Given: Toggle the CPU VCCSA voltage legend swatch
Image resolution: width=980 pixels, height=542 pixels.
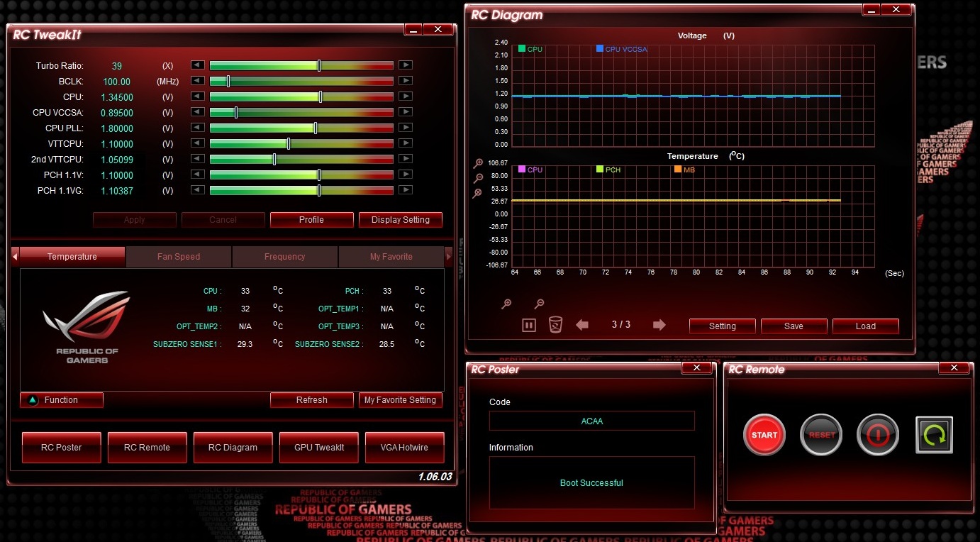Looking at the screenshot, I should [600, 49].
